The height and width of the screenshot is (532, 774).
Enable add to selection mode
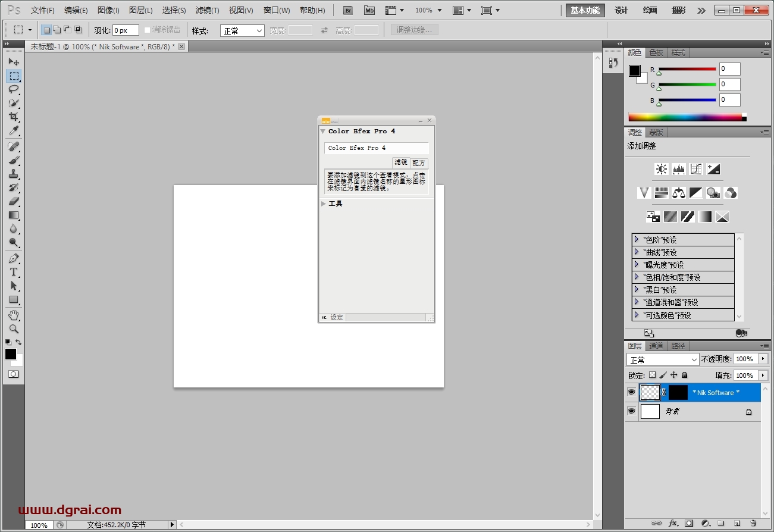[x=57, y=30]
